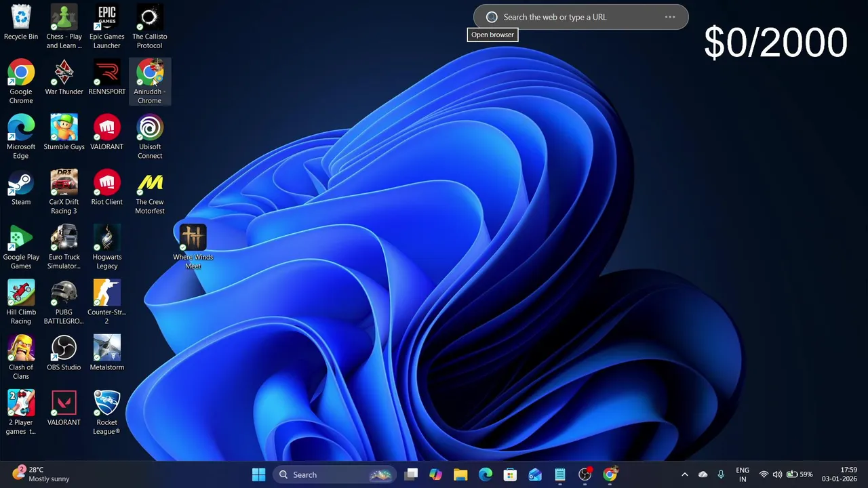The image size is (868, 488).
Task: Switch to Notepad on the taskbar
Action: point(560,474)
